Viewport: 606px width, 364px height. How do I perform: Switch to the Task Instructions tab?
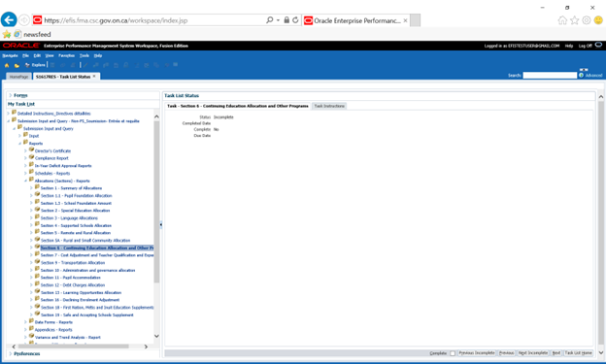[x=329, y=106]
